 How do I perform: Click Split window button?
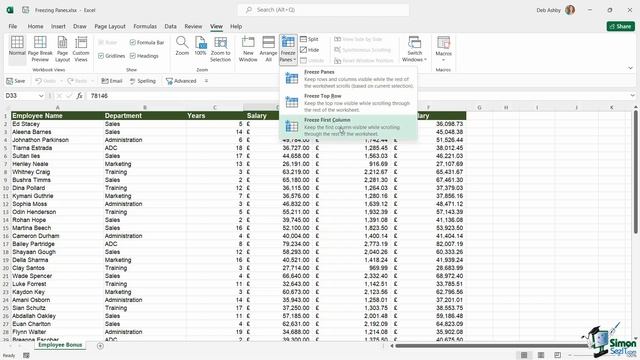(x=309, y=39)
